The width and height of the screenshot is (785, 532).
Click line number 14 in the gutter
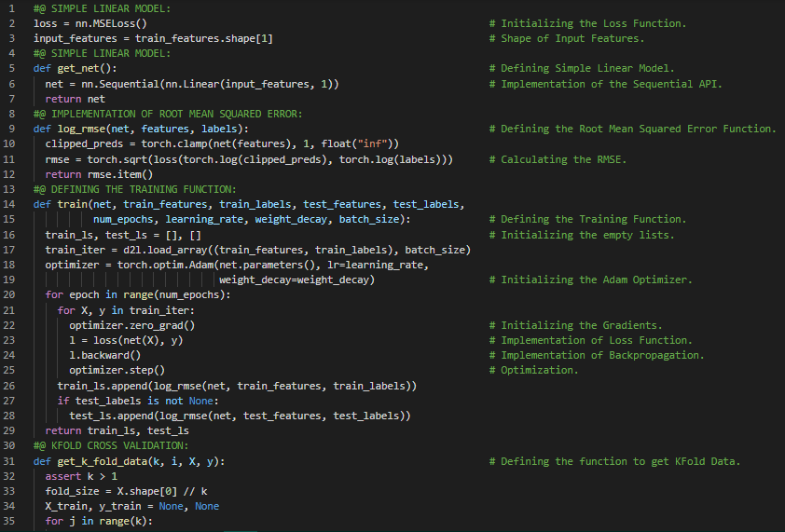pos(10,204)
